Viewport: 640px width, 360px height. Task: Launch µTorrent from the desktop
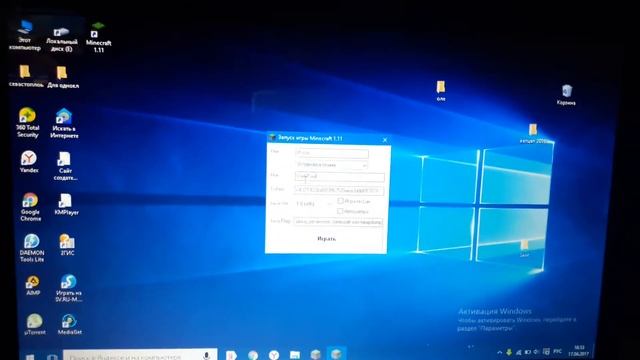point(35,324)
